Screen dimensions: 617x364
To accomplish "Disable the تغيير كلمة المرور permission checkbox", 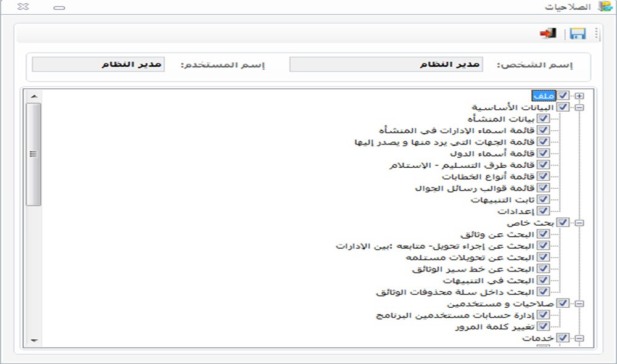I will point(543,326).
